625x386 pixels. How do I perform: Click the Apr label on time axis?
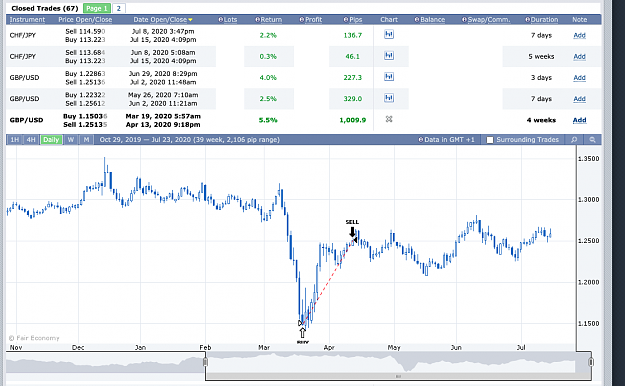[329, 347]
